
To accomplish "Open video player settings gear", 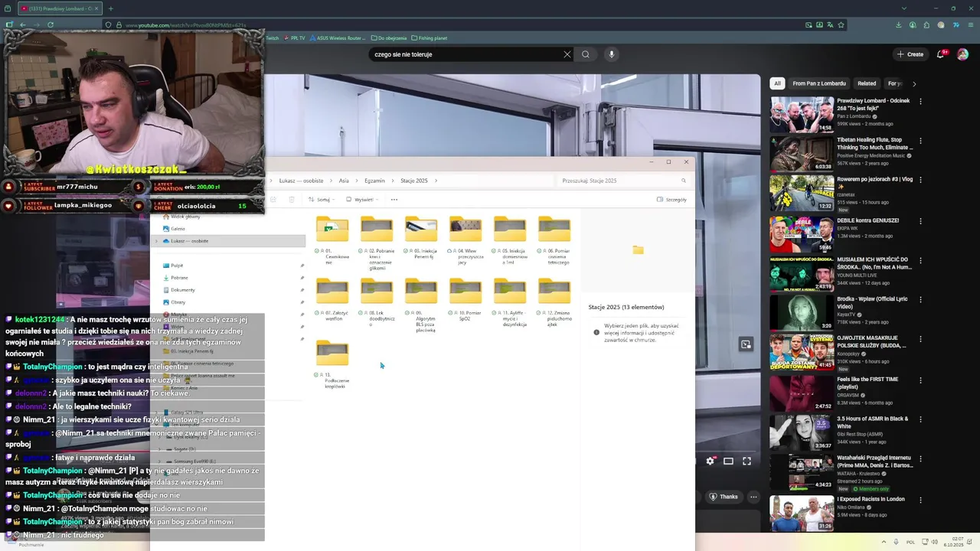I will 710,461.
